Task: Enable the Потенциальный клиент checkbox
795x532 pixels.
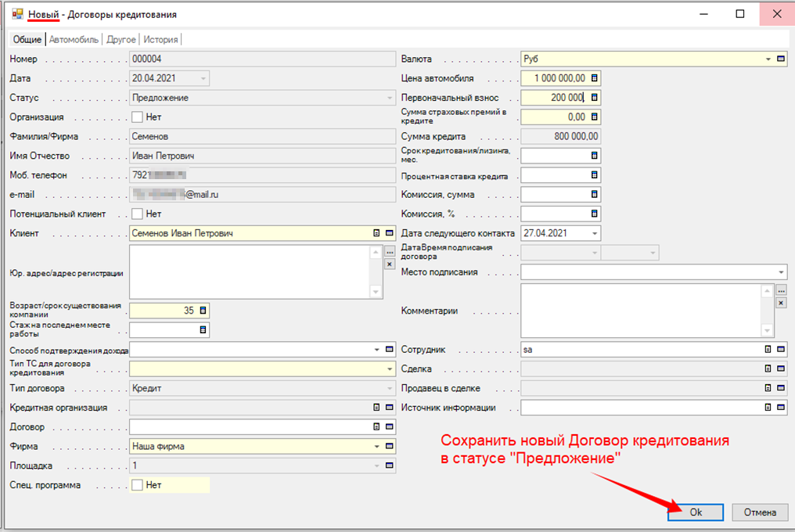Action: point(138,214)
